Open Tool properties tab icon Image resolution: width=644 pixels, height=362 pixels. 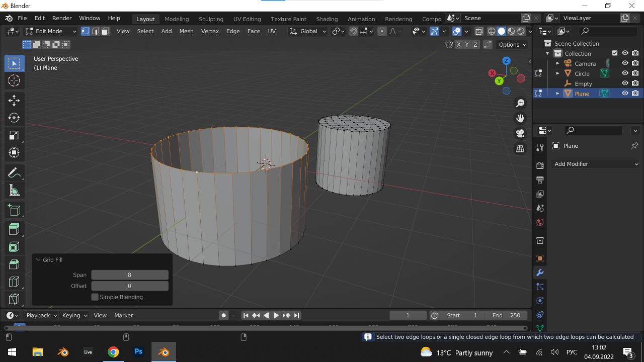tap(540, 147)
